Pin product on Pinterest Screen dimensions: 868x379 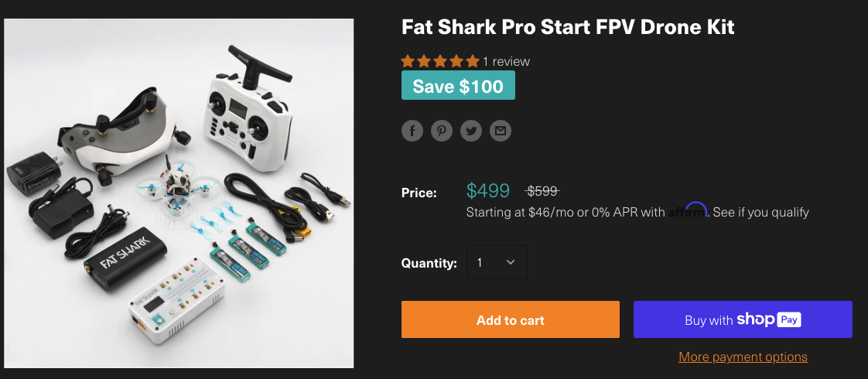(442, 131)
